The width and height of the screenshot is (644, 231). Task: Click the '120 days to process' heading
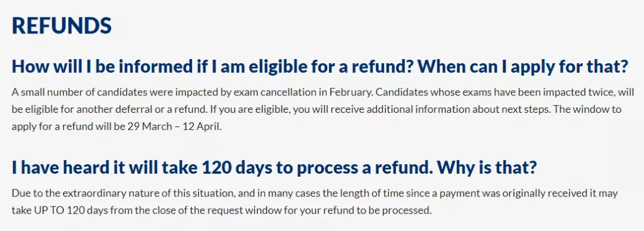(274, 167)
